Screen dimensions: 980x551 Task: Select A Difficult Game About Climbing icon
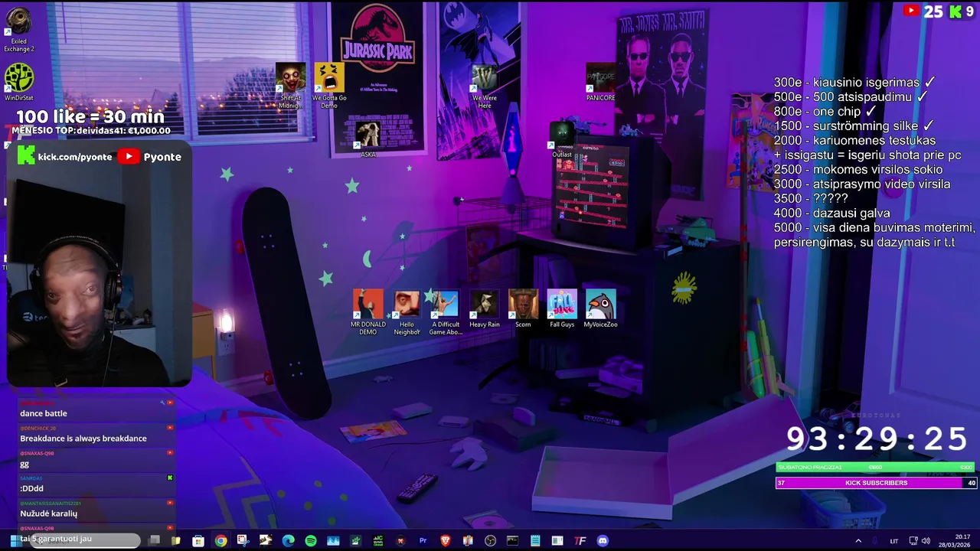click(x=445, y=312)
